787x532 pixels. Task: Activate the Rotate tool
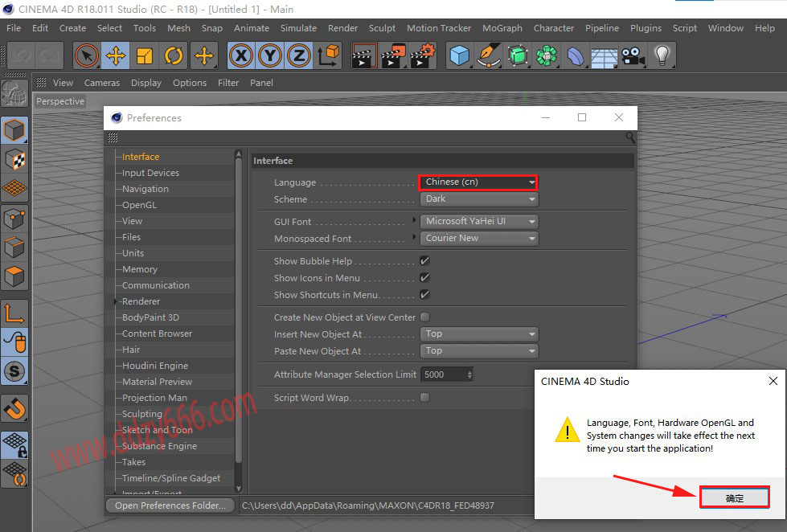[174, 55]
